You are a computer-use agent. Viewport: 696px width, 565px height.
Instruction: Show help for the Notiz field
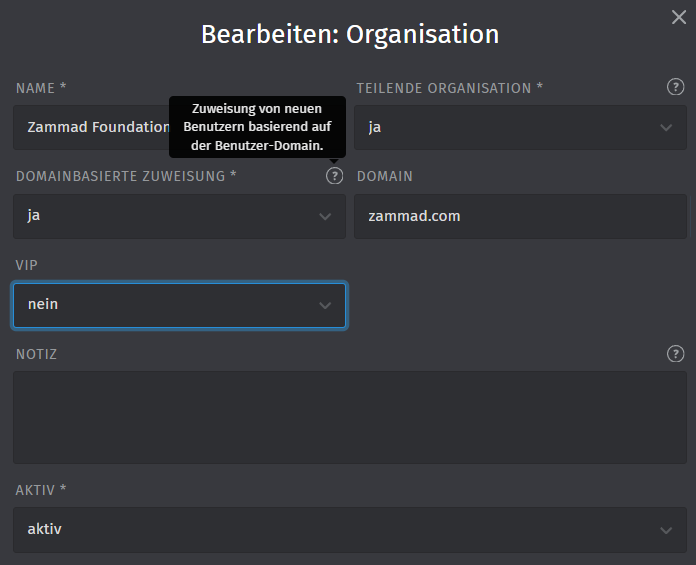pos(676,353)
